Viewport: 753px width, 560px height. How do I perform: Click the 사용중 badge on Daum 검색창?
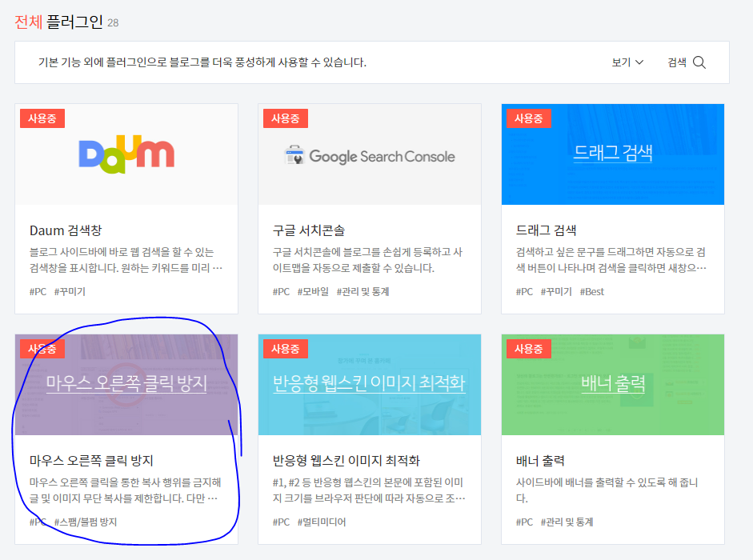point(42,118)
